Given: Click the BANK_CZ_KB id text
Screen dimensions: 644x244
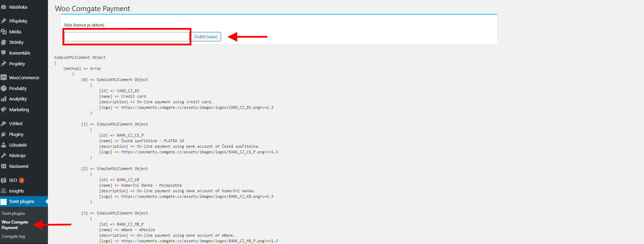Looking at the screenshot, I should pyautogui.click(x=128, y=180).
